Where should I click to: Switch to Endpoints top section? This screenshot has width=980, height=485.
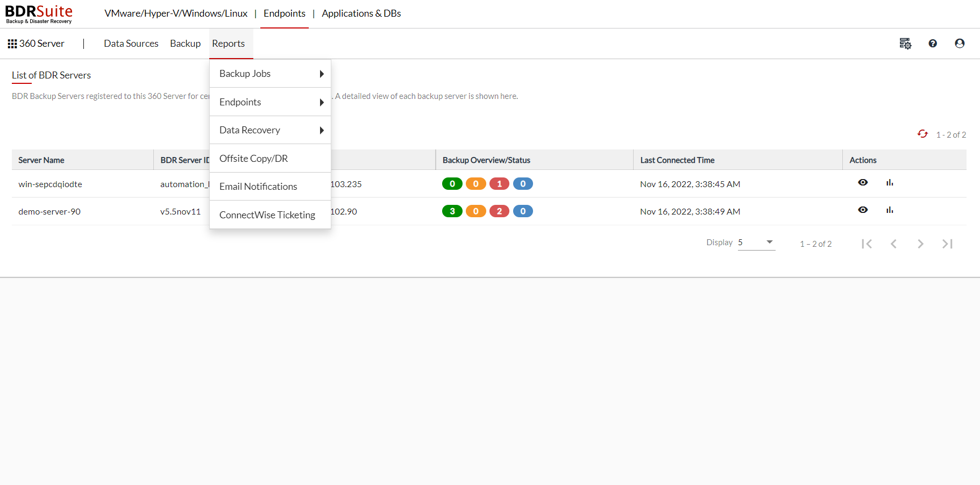coord(285,13)
